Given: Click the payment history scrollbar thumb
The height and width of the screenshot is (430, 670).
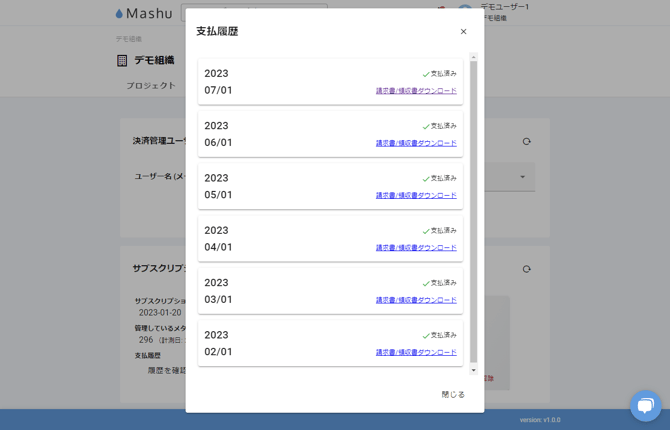Looking at the screenshot, I should (x=474, y=210).
